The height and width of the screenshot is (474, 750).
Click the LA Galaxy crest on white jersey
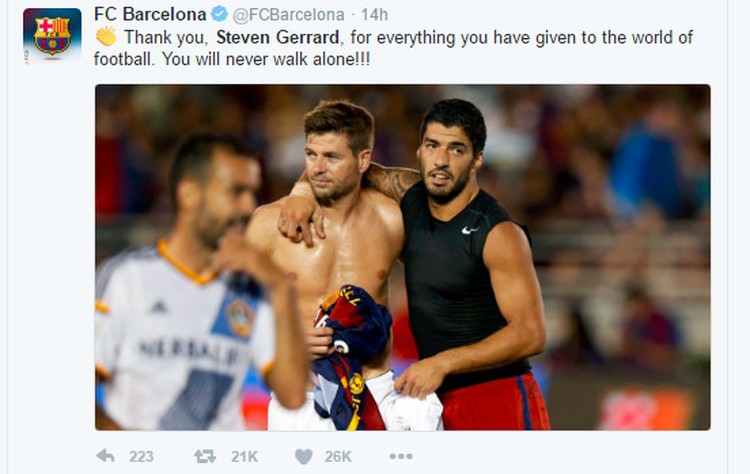coord(239,318)
